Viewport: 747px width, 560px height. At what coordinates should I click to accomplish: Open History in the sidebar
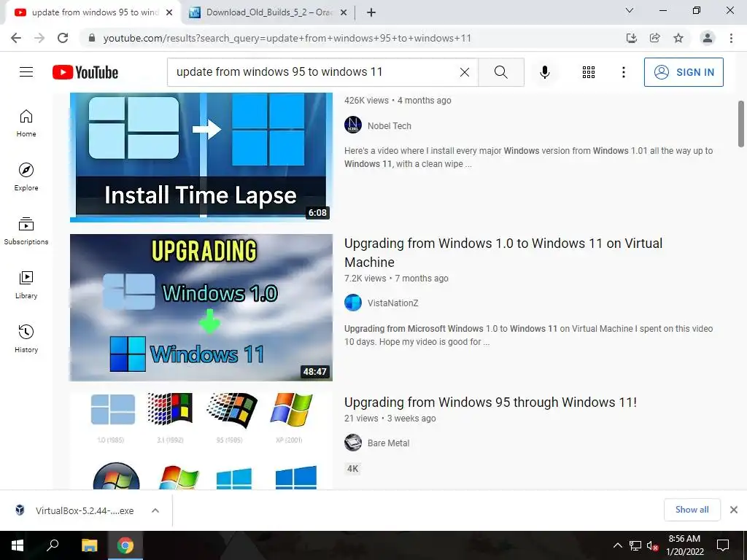[x=26, y=338]
